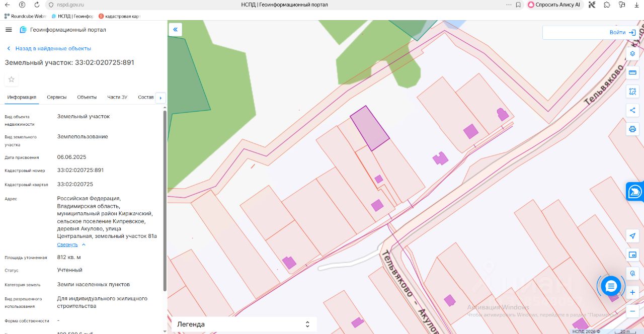This screenshot has width=644, height=334.
Task: Switch to the Объекты tab
Action: 87,97
